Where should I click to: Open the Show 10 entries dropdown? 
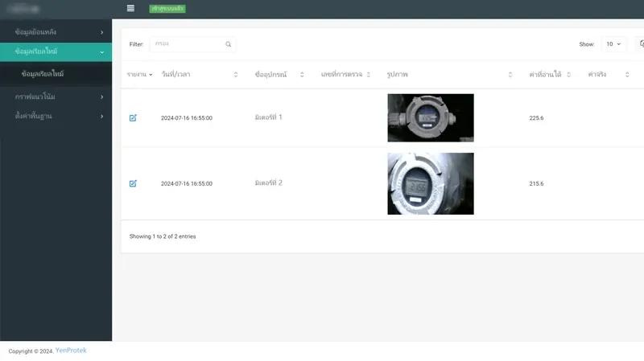[x=613, y=44]
